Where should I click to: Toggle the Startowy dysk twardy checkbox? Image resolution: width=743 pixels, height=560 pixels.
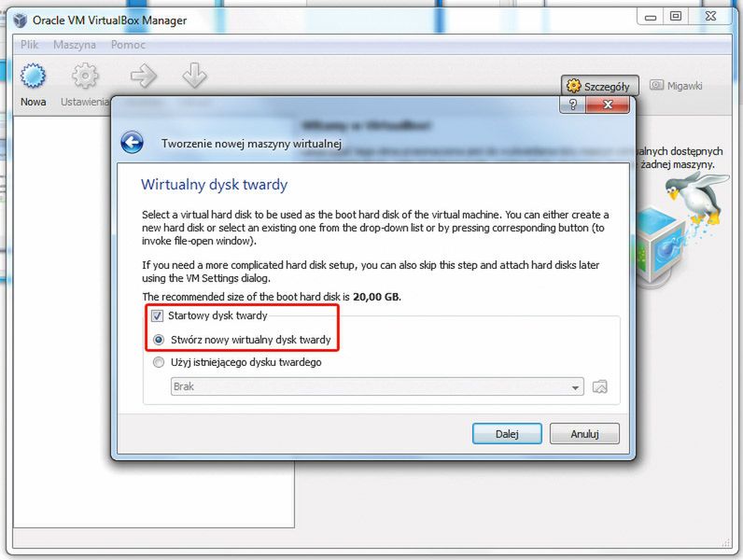pos(158,315)
